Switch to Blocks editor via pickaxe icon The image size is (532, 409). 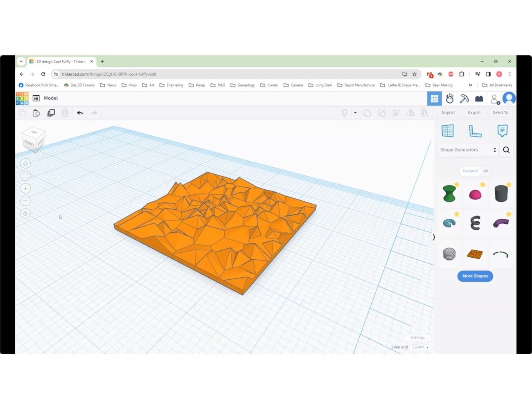coord(464,99)
